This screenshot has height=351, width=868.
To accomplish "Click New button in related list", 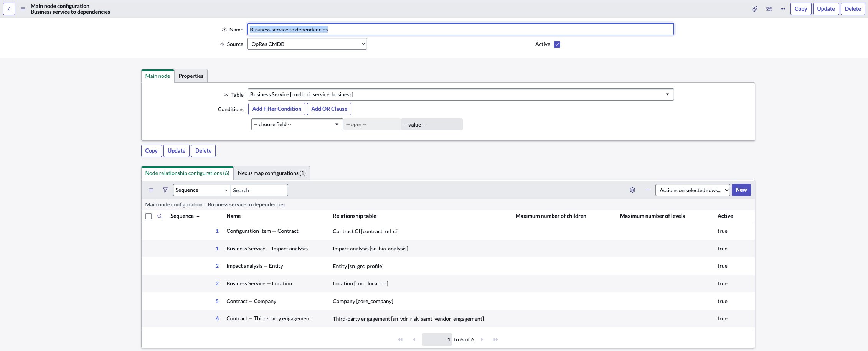I will 741,190.
